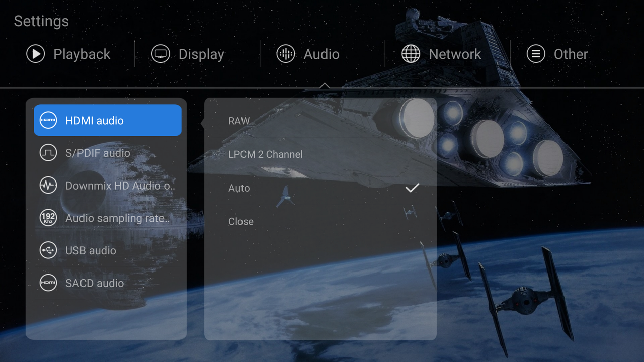The image size is (644, 362).
Task: Click the 192 Khz sampling rate icon
Action: point(48,218)
